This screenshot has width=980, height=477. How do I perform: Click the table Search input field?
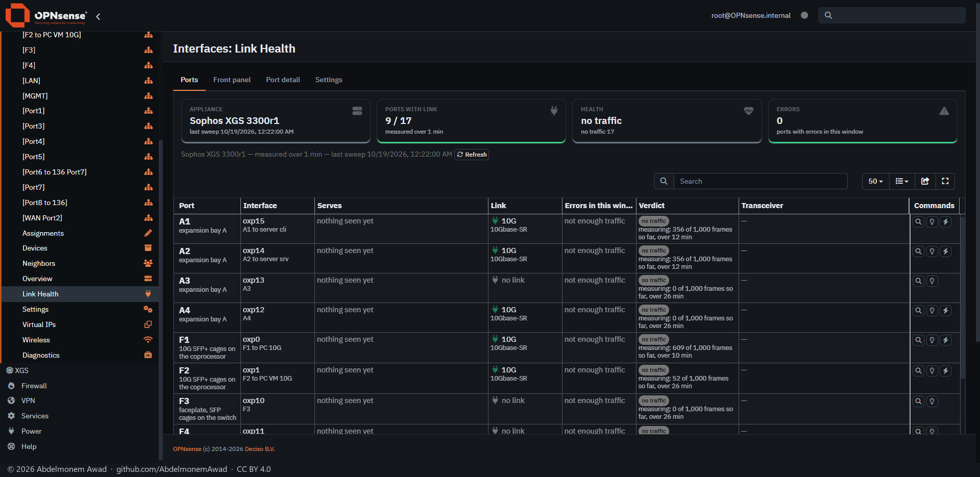761,181
